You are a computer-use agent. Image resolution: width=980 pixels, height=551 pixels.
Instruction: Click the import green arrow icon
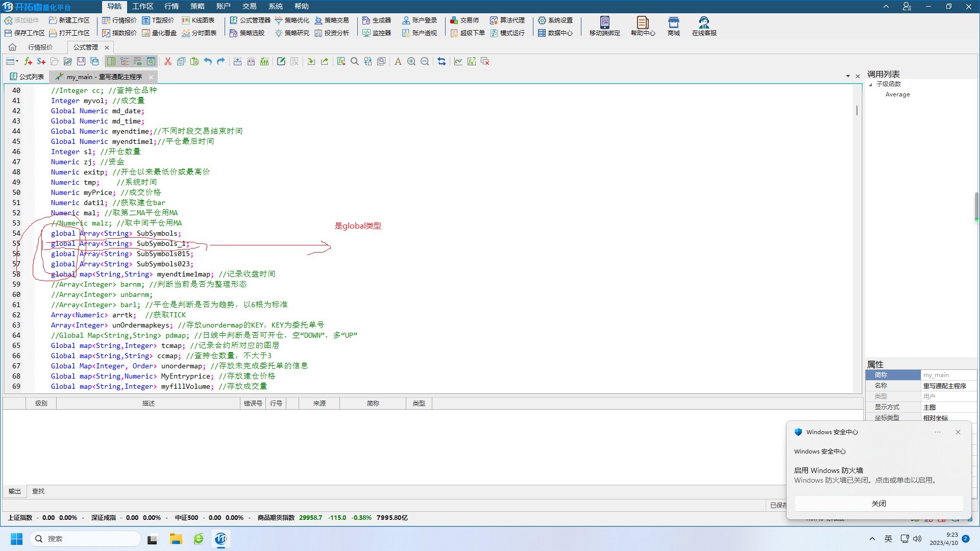311,61
